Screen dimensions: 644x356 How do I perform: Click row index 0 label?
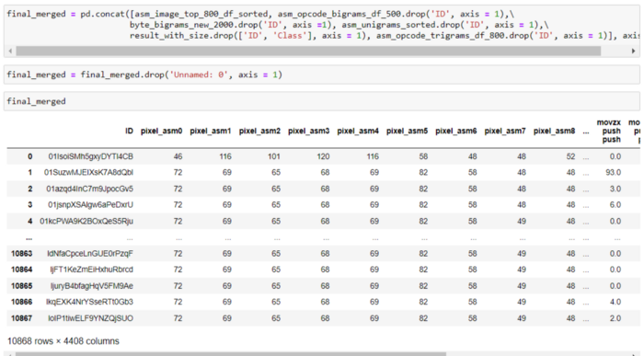[30, 156]
